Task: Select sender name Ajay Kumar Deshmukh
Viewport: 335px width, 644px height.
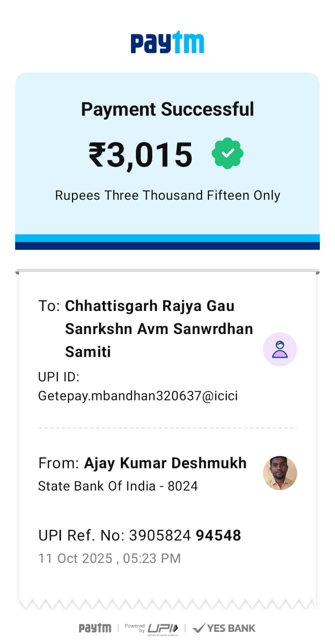Action: 165,463
